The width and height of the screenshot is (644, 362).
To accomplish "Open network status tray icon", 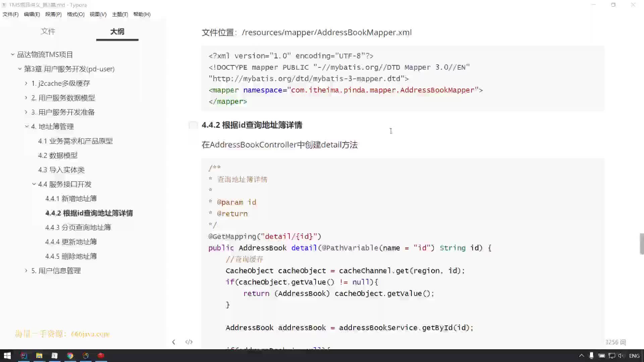I will pos(612,356).
